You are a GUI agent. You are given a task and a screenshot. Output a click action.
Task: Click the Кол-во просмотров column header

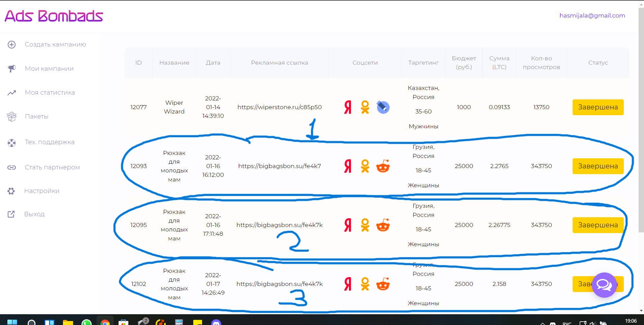(x=541, y=63)
